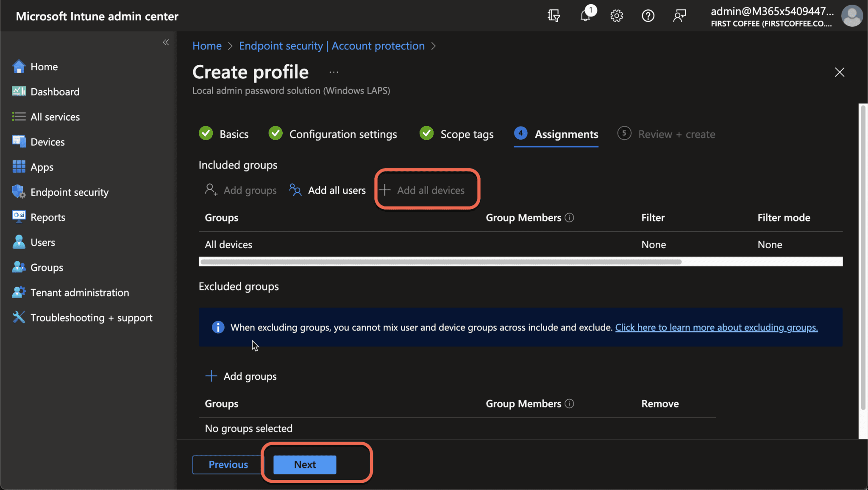Image resolution: width=868 pixels, height=490 pixels.
Task: Click the Next button
Action: (304, 464)
